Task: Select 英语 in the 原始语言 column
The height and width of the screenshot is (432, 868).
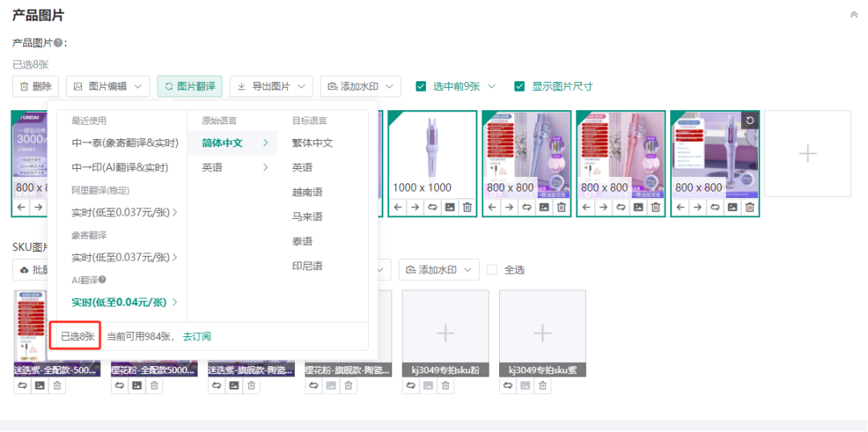Action: point(232,167)
